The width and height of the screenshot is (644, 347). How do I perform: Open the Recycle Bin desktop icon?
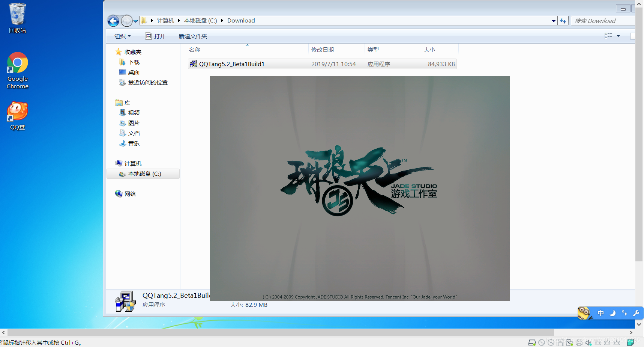point(17,18)
